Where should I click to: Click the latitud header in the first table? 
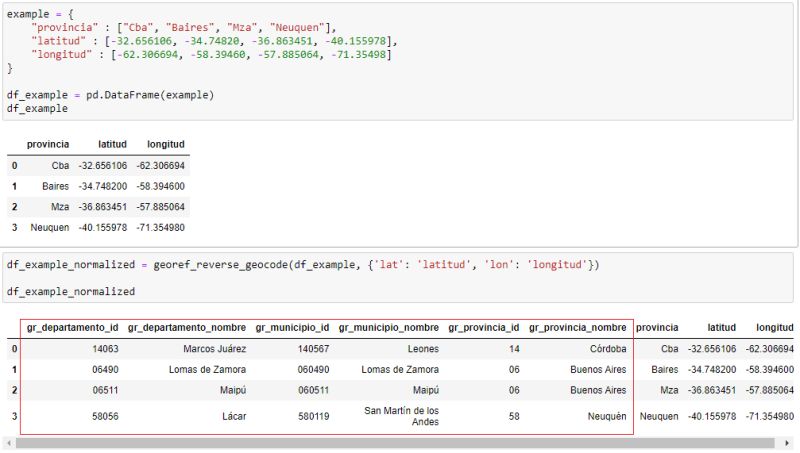click(112, 144)
